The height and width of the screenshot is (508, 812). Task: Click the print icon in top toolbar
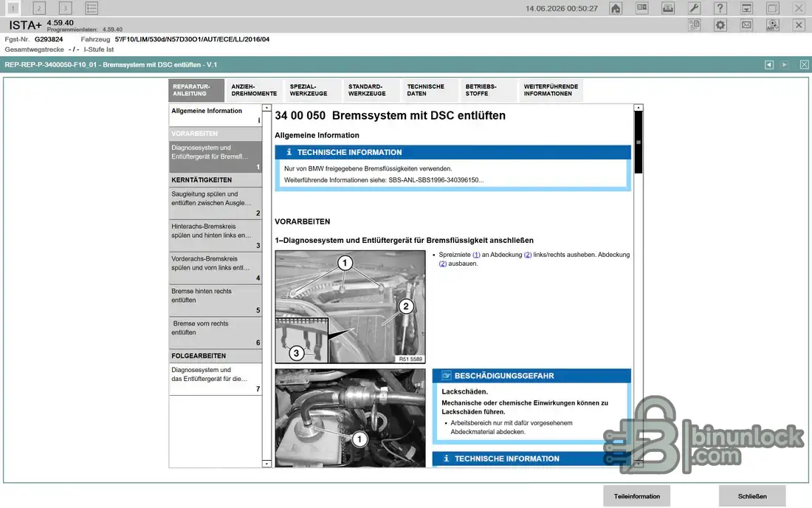tap(668, 8)
